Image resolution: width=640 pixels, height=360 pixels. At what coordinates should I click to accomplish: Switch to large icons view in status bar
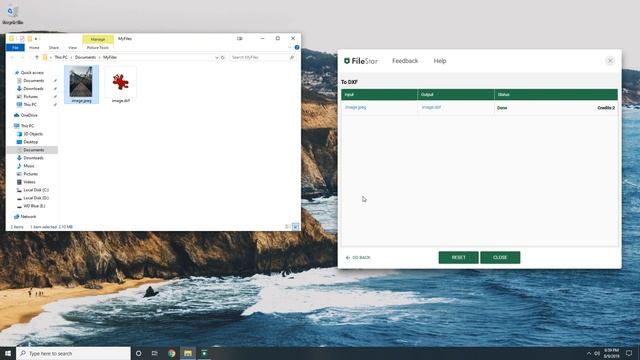pyautogui.click(x=296, y=227)
